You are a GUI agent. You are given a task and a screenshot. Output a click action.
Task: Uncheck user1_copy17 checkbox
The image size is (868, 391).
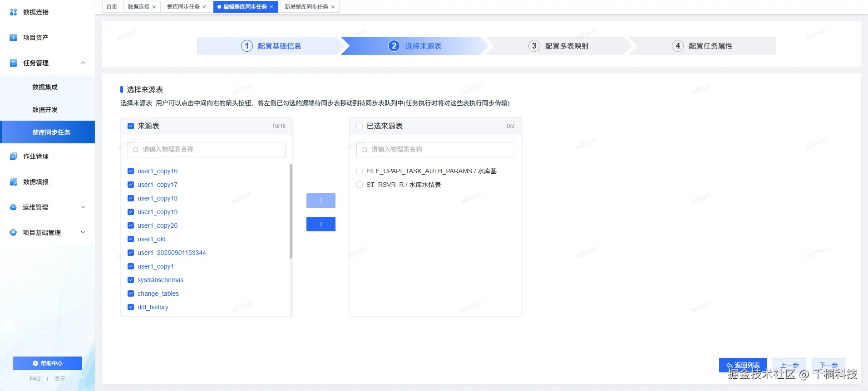(x=131, y=185)
